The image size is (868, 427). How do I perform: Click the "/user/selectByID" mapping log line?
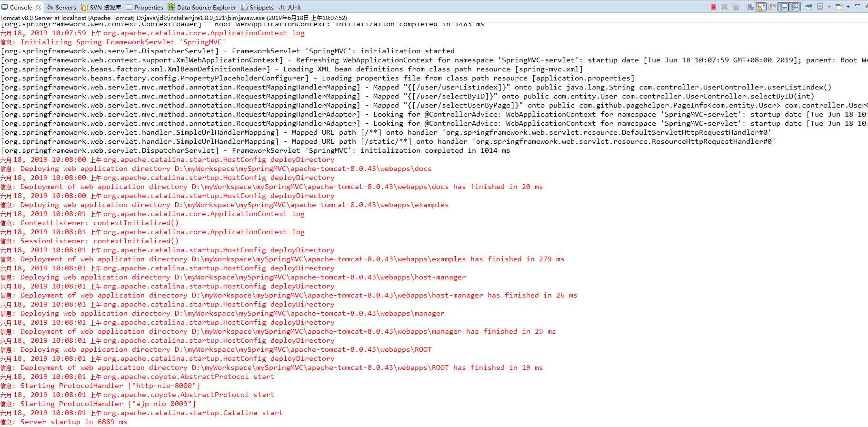tap(408, 96)
